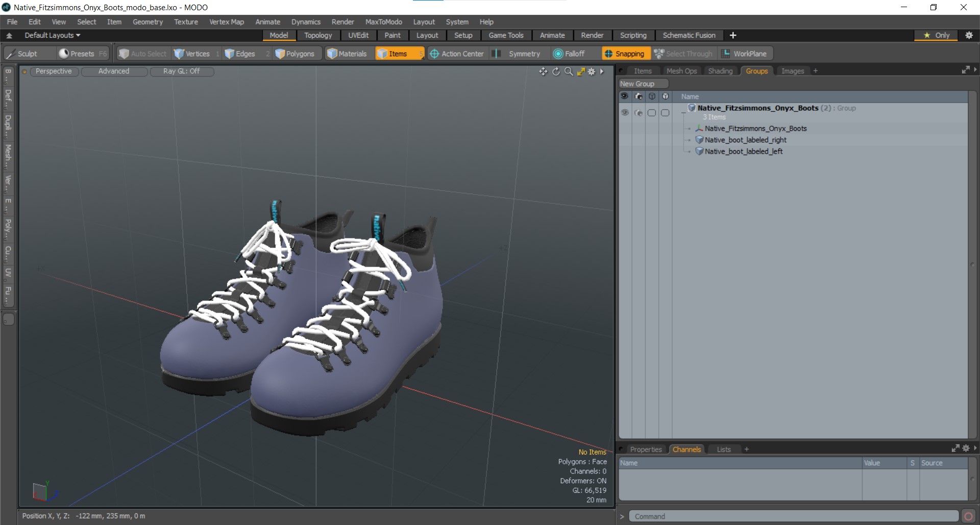
Task: Click in the Command input field
Action: pos(793,516)
